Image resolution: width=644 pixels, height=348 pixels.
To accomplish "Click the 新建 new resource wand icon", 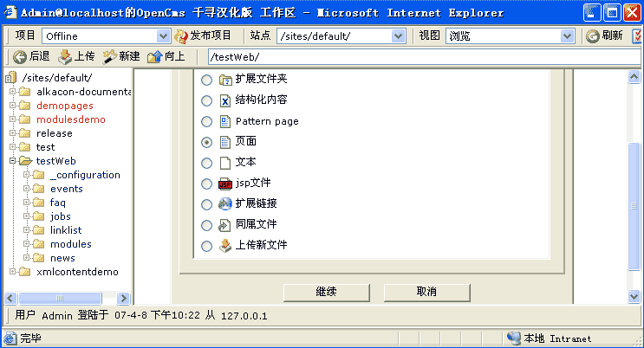I will [110, 56].
